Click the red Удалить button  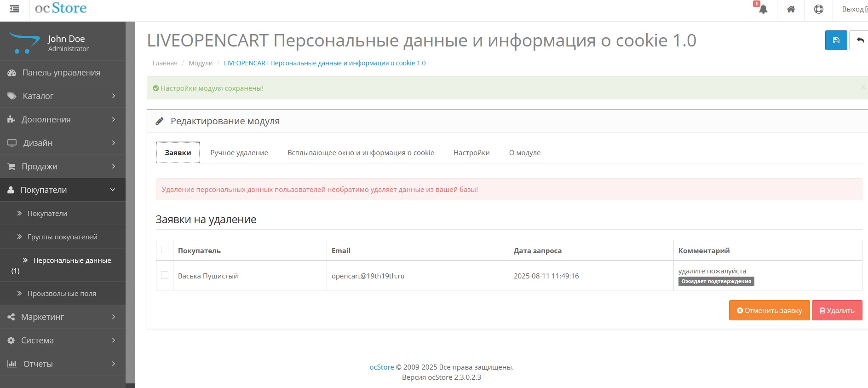(837, 310)
